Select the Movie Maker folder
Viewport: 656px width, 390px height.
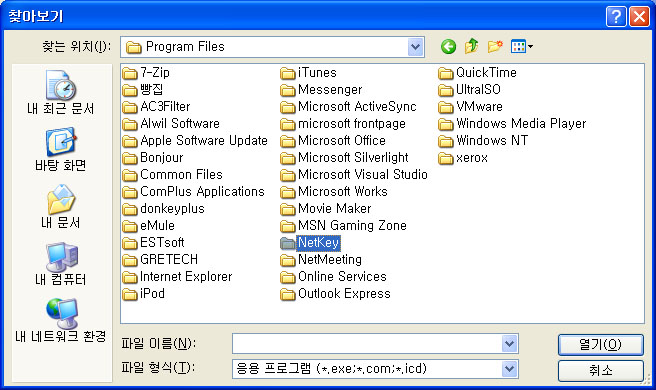click(x=326, y=209)
